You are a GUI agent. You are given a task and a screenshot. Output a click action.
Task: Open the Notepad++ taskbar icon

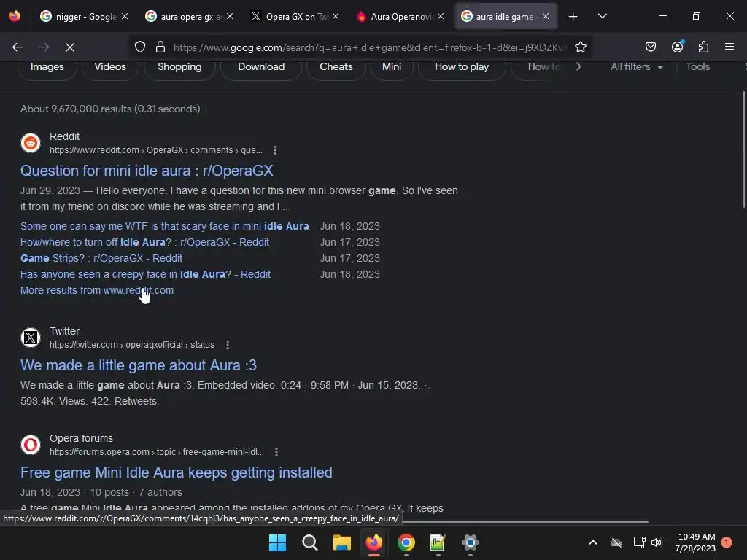click(x=438, y=542)
